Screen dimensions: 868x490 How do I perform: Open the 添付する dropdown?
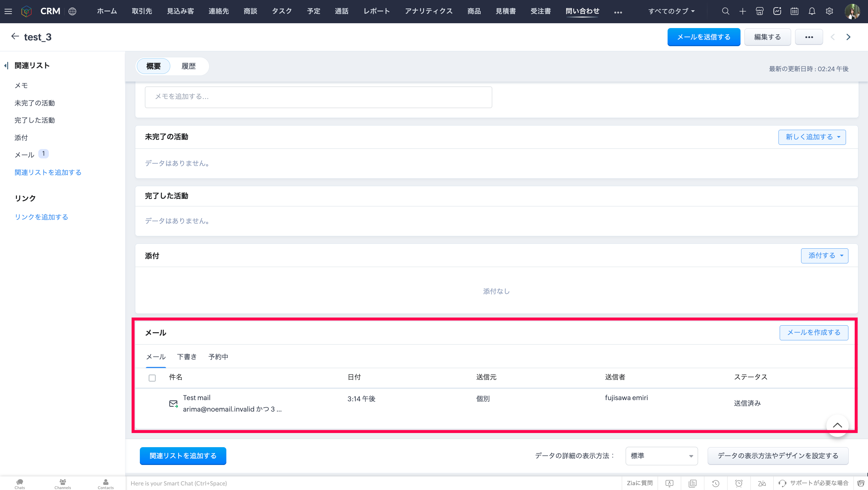point(824,256)
